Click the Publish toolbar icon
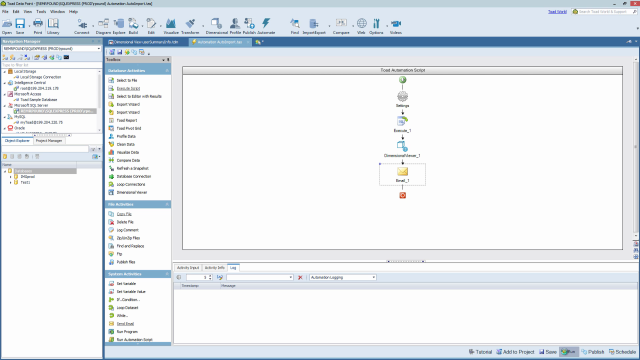The image size is (640, 360). [249, 26]
